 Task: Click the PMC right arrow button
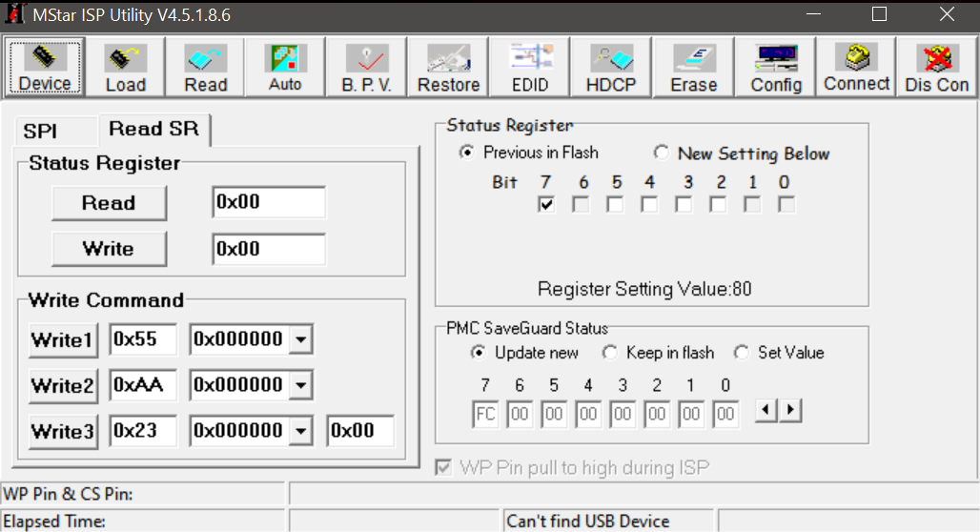coord(790,410)
